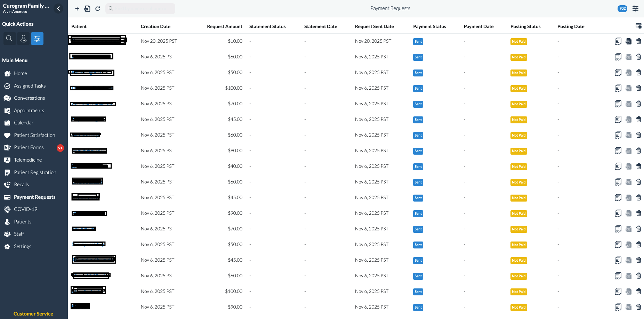Open the filter sliders icon in top-right header

pyautogui.click(x=635, y=9)
